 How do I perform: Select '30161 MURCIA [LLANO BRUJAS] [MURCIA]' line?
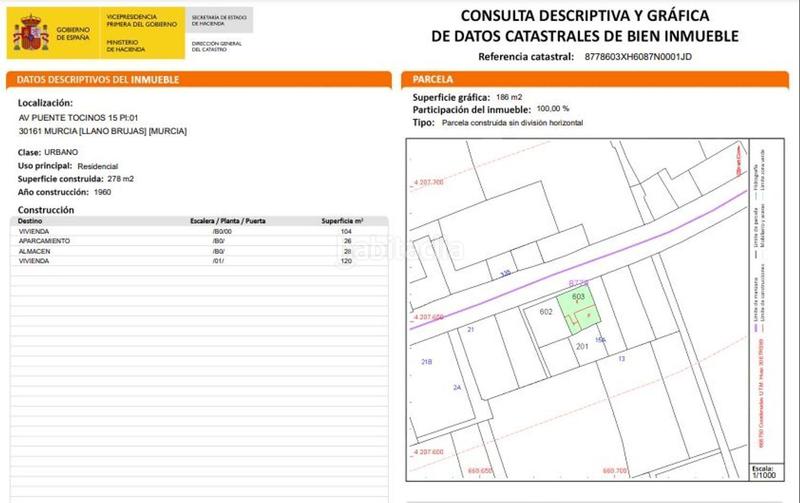103,131
